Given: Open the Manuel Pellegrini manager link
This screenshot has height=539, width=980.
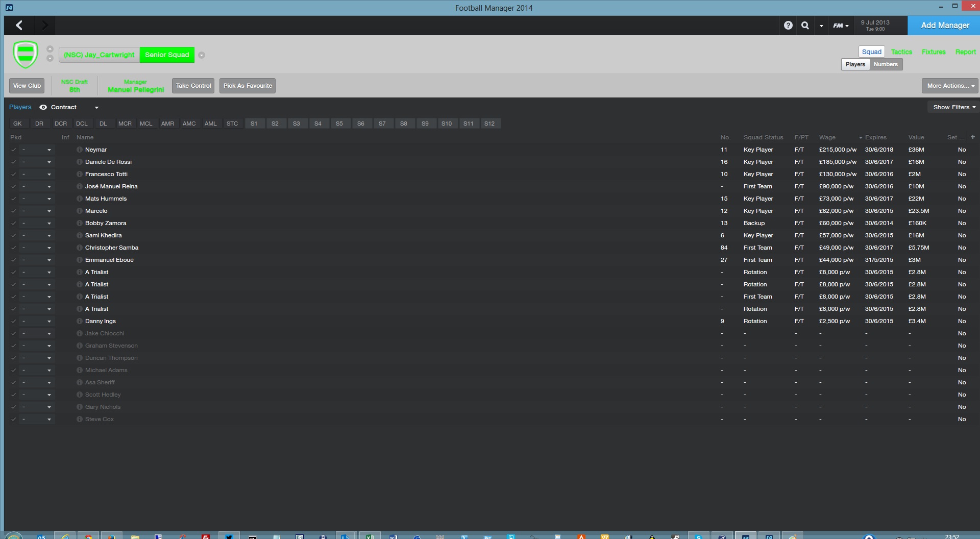Looking at the screenshot, I should [x=136, y=90].
